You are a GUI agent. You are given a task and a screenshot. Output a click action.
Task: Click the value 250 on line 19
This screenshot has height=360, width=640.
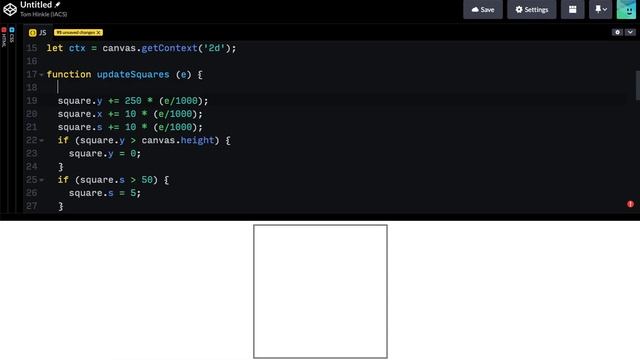133,101
